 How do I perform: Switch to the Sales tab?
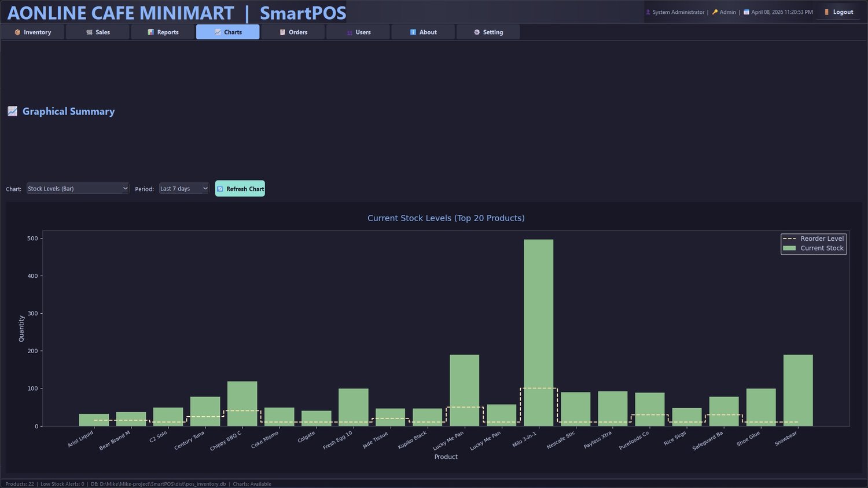(x=98, y=32)
